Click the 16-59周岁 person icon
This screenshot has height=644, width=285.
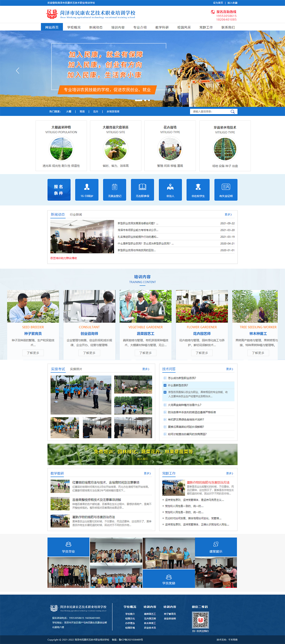tap(87, 187)
